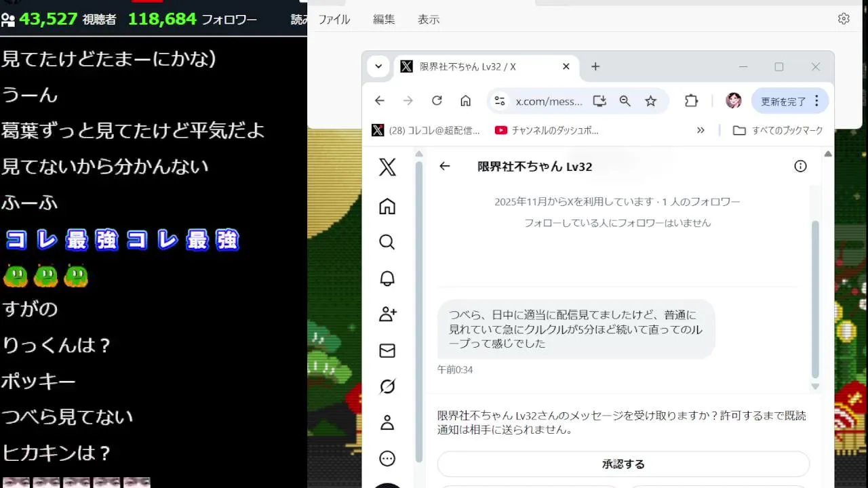868x488 pixels.
Task: Click chat comment 葛葉ずっと見てたけど平気だよ
Action: tap(133, 130)
